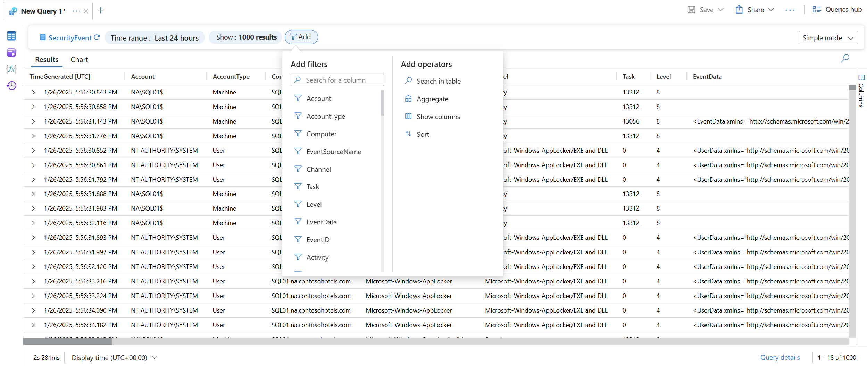
Task: Click the new query plus tab button
Action: pos(101,10)
